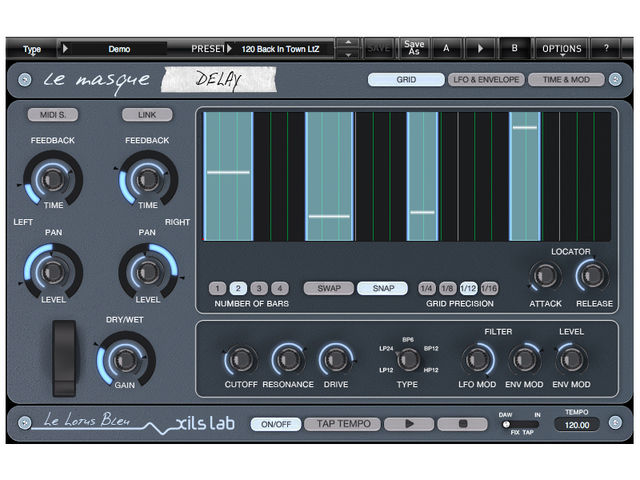Click the Save As button

click(413, 48)
